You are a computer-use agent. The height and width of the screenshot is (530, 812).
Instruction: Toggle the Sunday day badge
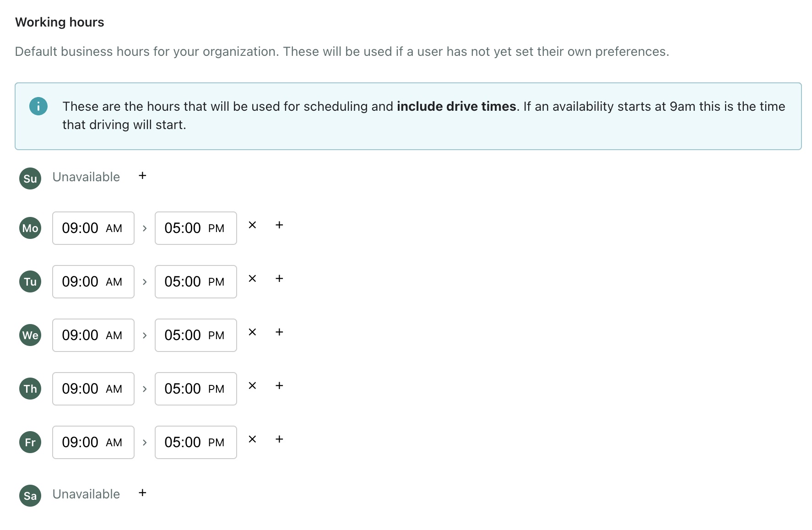30,178
